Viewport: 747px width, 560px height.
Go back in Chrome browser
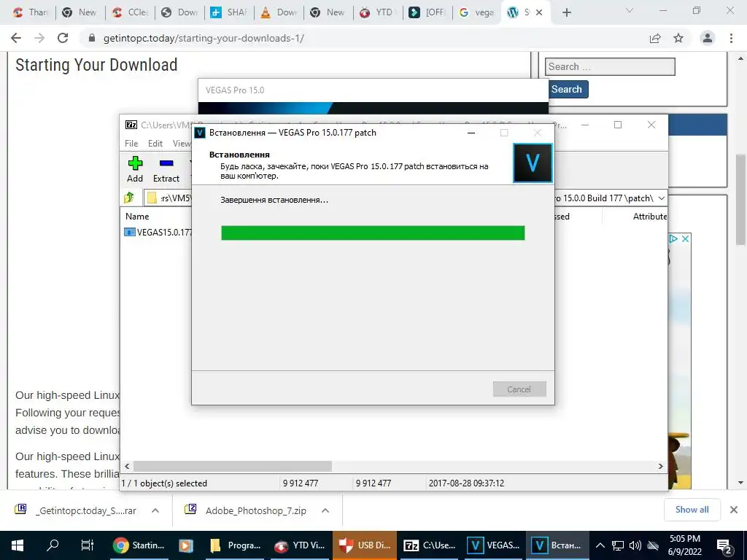pyautogui.click(x=16, y=38)
